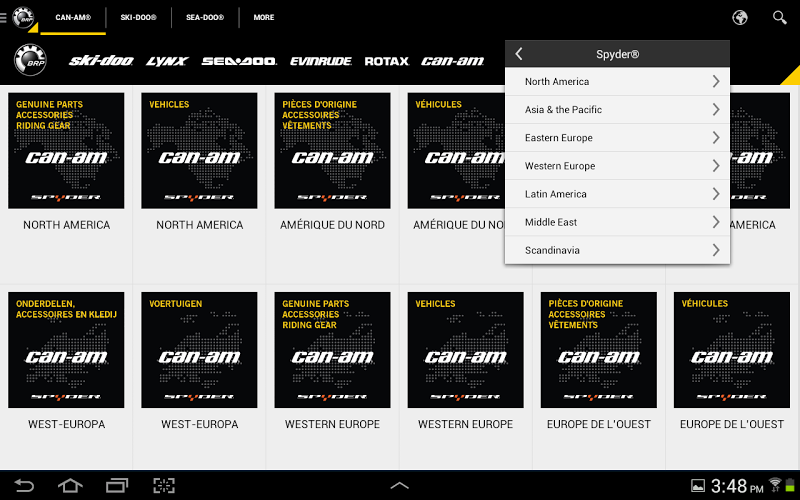This screenshot has width=800, height=500.
Task: Tap the Android home button
Action: click(x=70, y=485)
